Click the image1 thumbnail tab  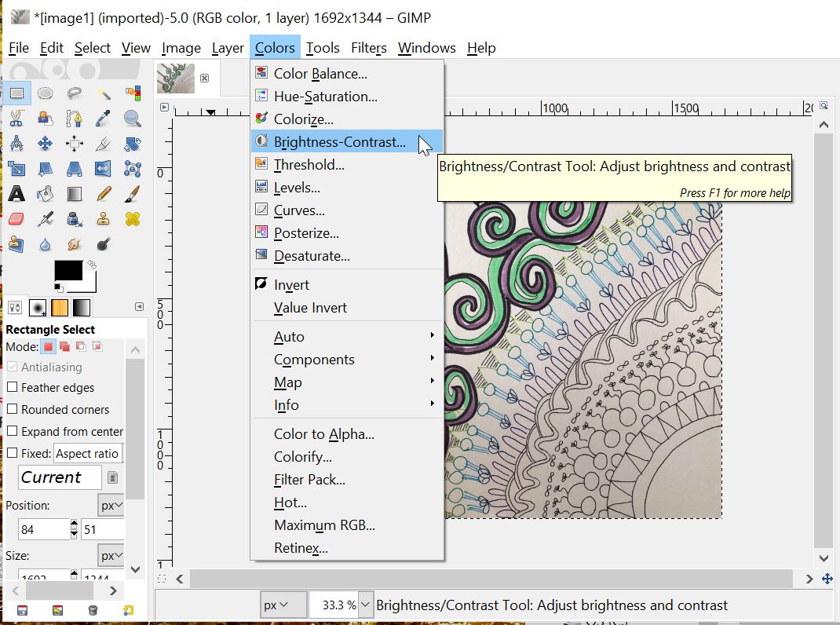pos(176,79)
